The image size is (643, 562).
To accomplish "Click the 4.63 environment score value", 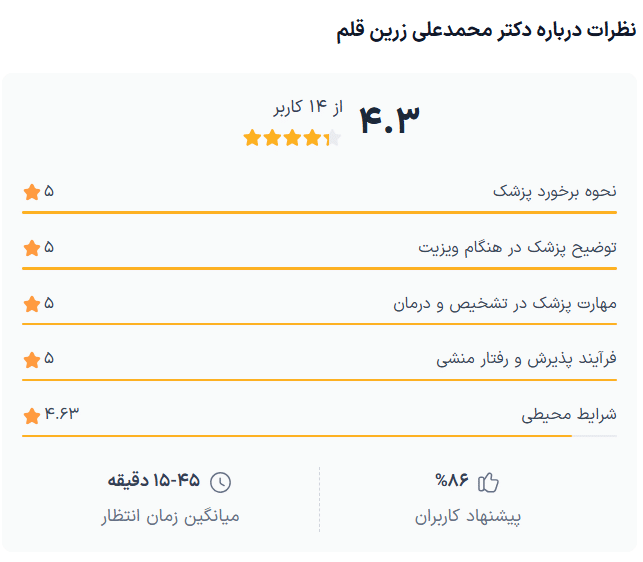I will [61, 413].
